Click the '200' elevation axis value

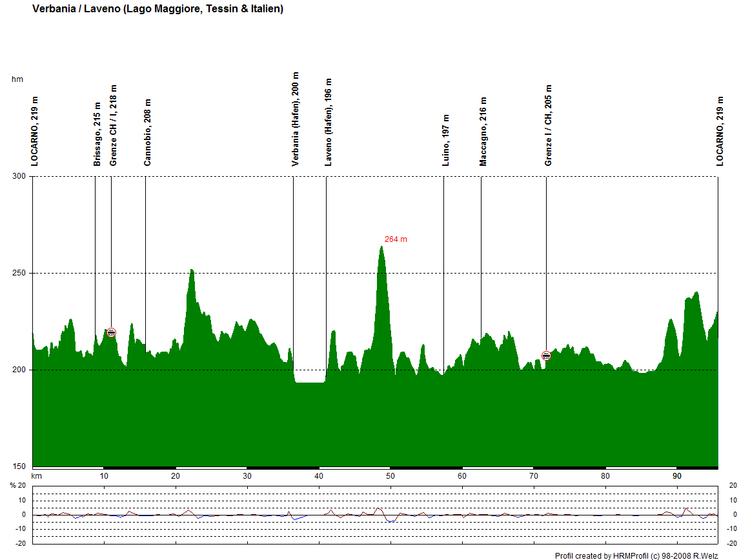19,370
